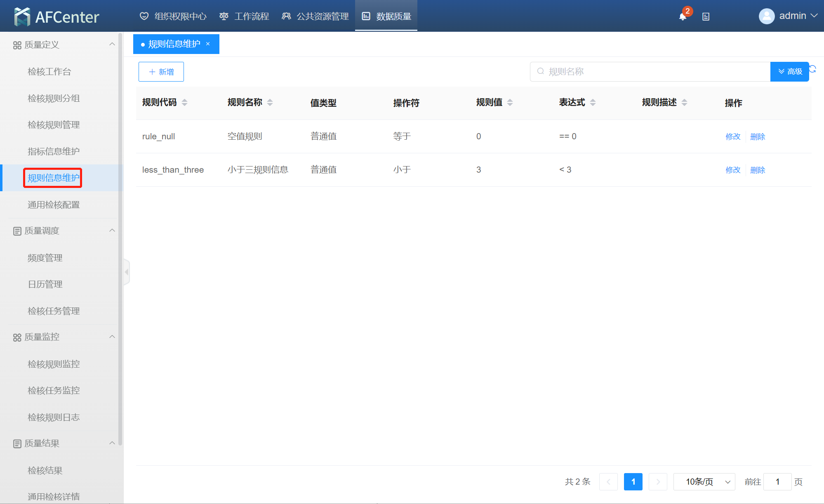Expand the 高级 advanced search
The height and width of the screenshot is (504, 824).
click(789, 72)
